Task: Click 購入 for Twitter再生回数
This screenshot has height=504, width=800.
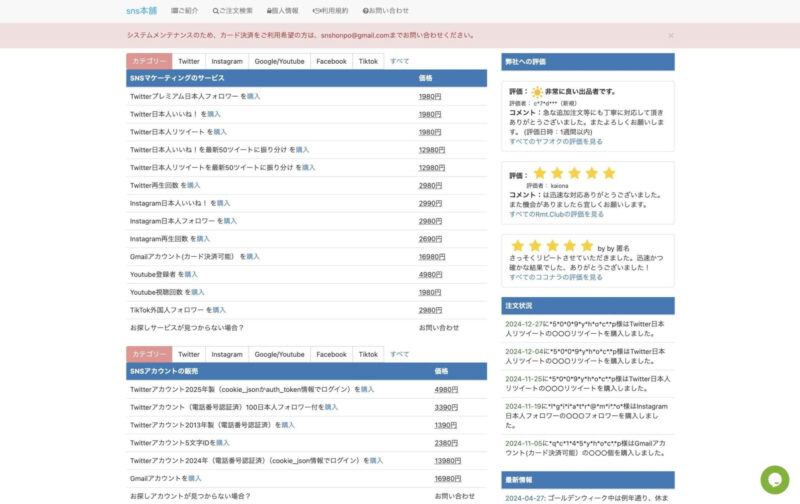Action: (x=194, y=186)
